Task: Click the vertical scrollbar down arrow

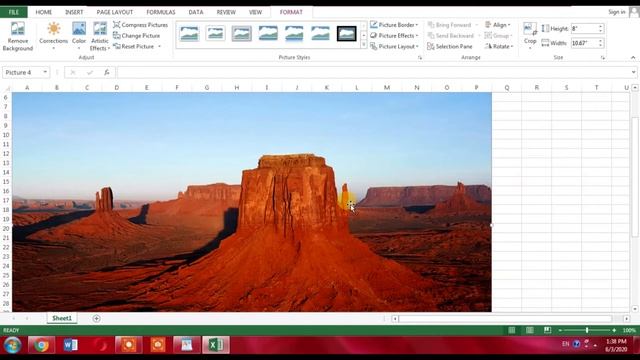Action: [x=635, y=309]
